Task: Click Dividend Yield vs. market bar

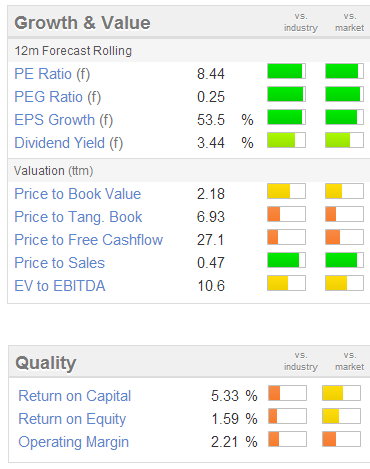Action: 344,140
